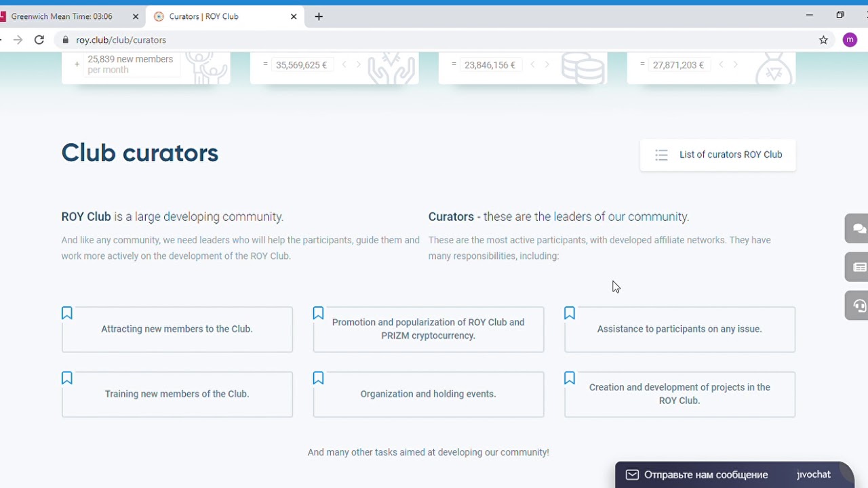Screen dimensions: 868x488
Task: Click bookmark icon on Attracting new members card
Action: coord(66,313)
